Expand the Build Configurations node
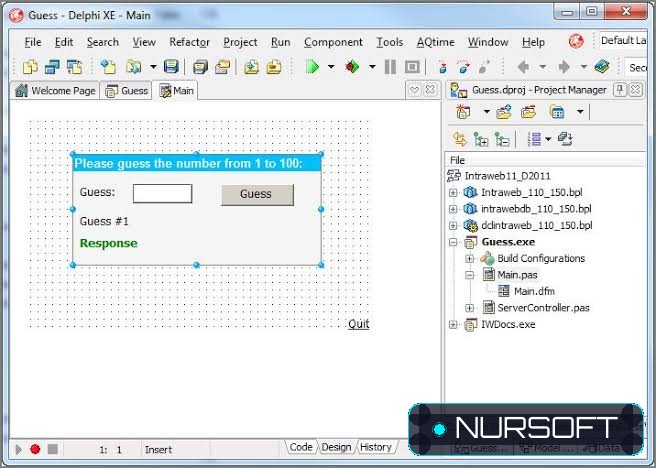 pyautogui.click(x=469, y=259)
